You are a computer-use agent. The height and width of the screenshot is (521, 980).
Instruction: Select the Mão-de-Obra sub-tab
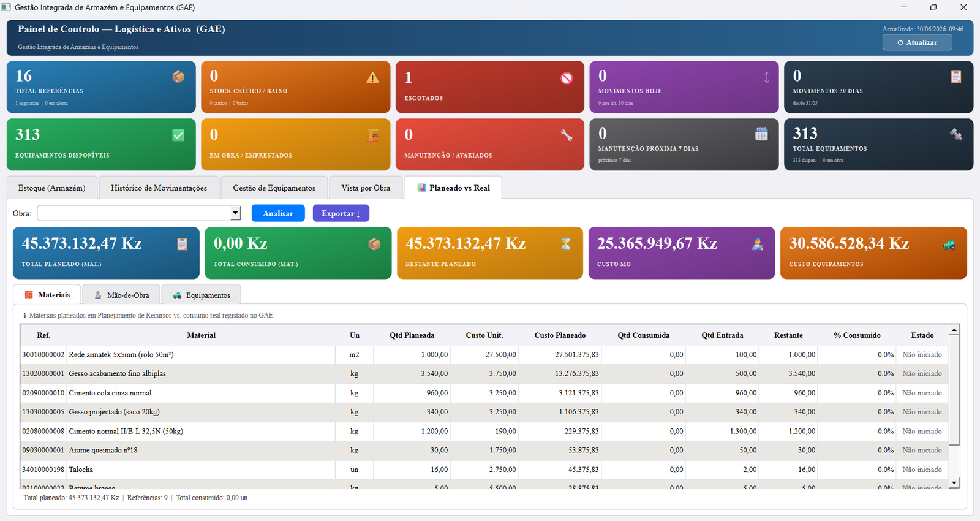pyautogui.click(x=121, y=295)
